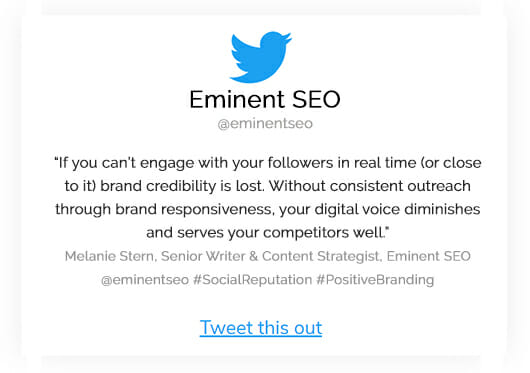Image resolution: width=530 pixels, height=373 pixels.
Task: Click the quote line starting "If you can't engage"
Action: 268,163
